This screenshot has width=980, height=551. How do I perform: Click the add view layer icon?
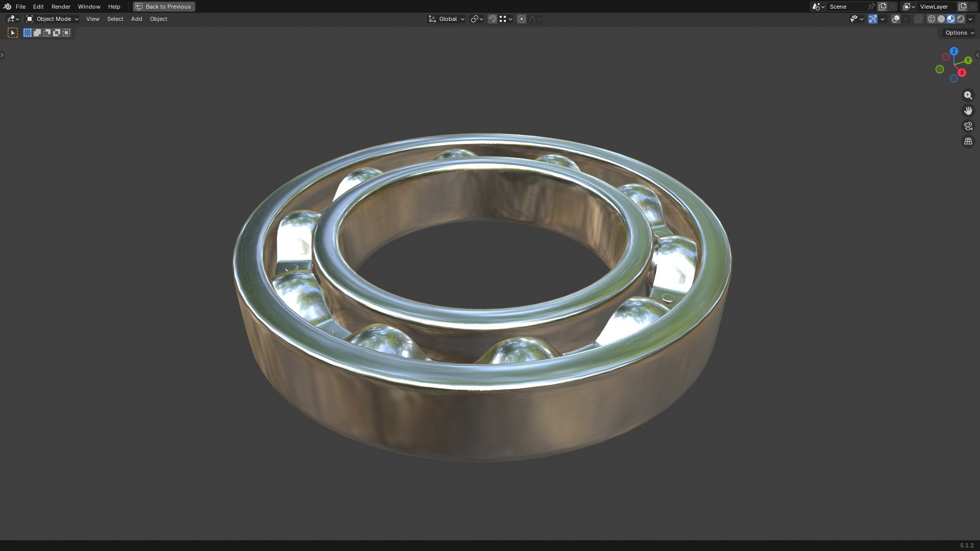click(x=963, y=7)
